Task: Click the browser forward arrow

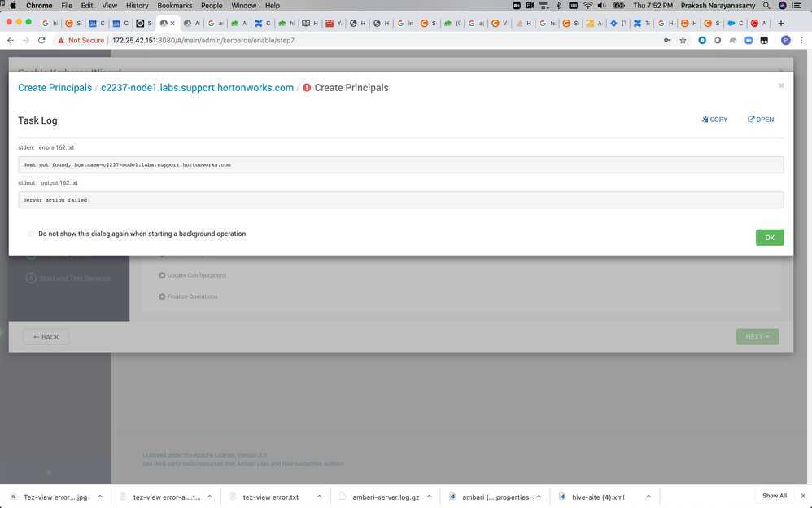Action: (x=26, y=40)
